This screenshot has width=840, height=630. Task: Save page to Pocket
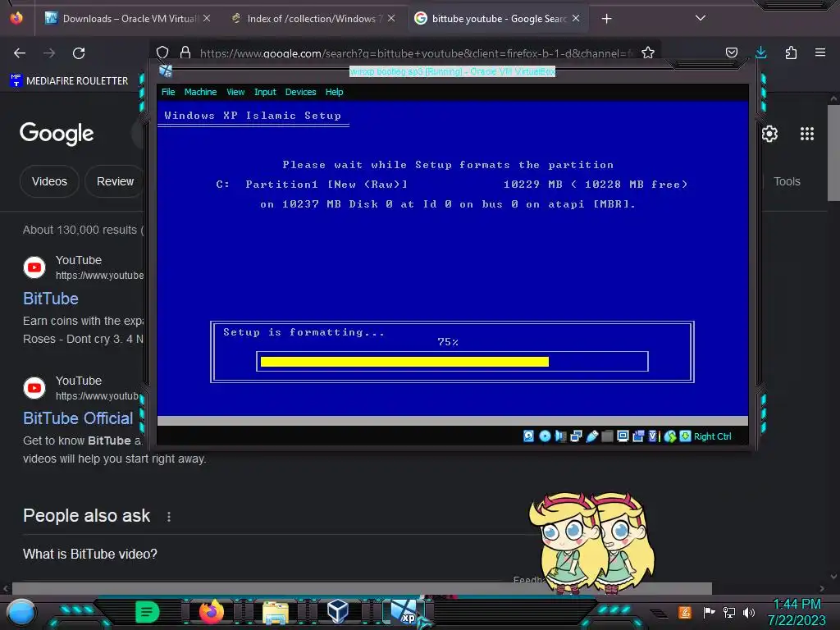pos(731,52)
